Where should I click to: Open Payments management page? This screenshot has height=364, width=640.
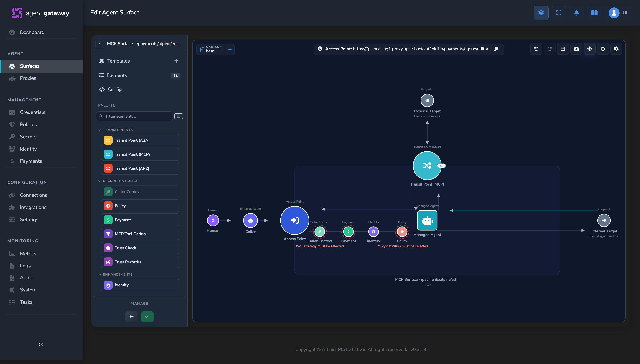(41, 161)
